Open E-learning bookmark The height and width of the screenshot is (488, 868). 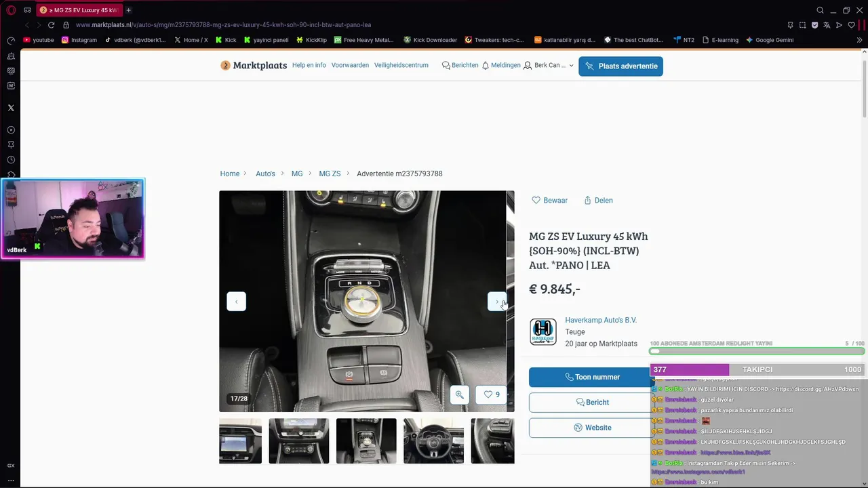coord(720,40)
